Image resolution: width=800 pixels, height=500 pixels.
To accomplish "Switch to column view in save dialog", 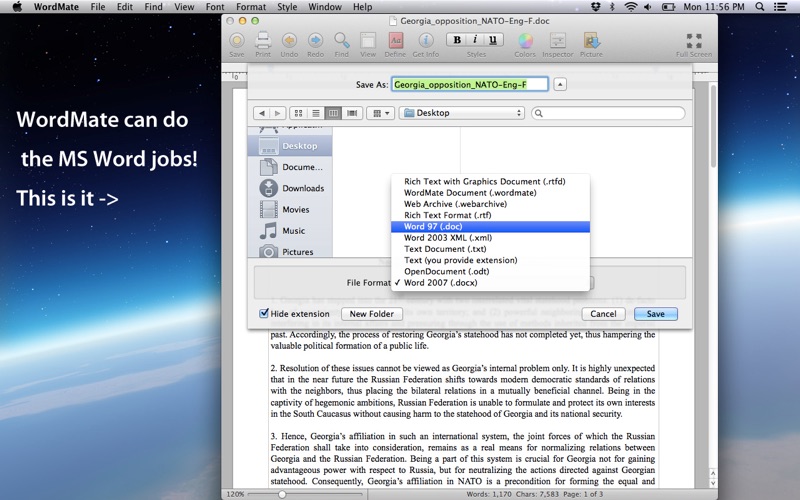I will [x=333, y=113].
